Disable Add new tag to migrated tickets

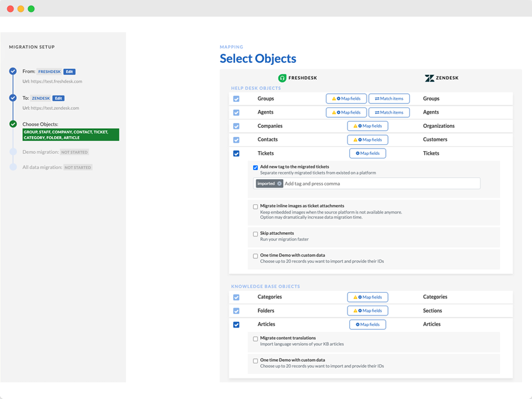pyautogui.click(x=255, y=167)
